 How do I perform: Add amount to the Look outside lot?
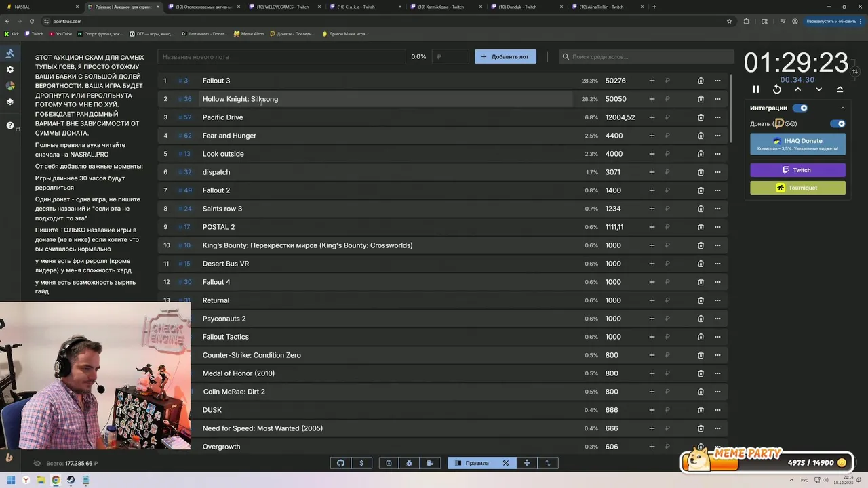652,154
